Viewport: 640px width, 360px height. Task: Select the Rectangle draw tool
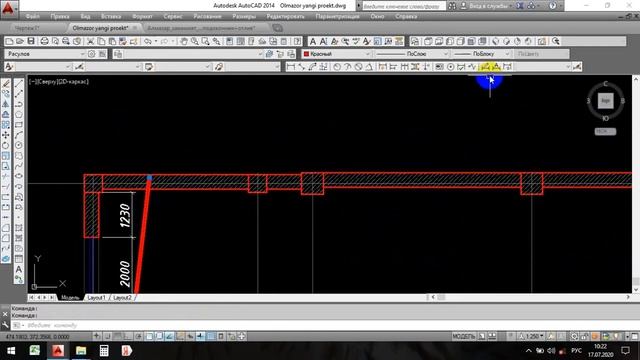[19, 125]
